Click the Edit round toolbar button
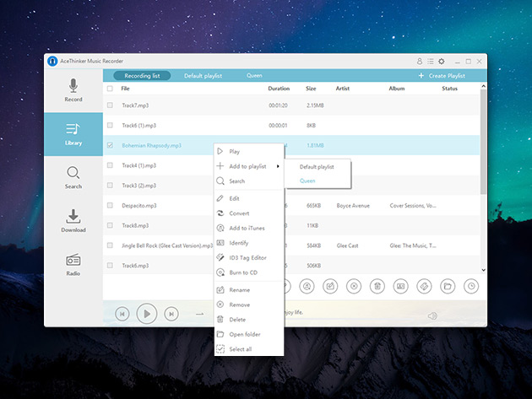Screen dimensions: 532x399 tap(330, 286)
